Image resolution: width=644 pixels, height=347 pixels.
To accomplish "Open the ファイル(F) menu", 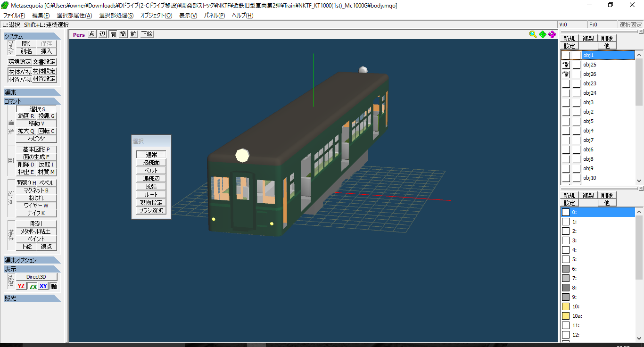I will 14,16.
